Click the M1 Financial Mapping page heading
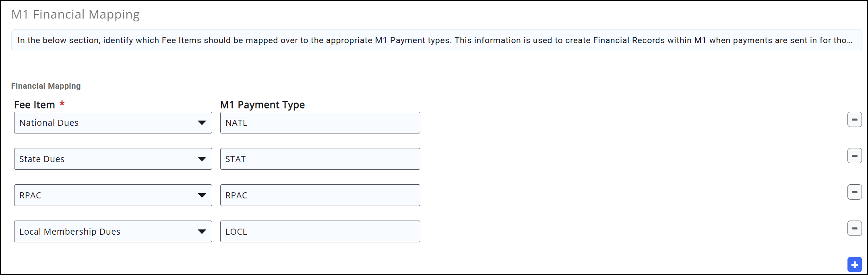Screen dimensions: 868x275 [x=75, y=15]
